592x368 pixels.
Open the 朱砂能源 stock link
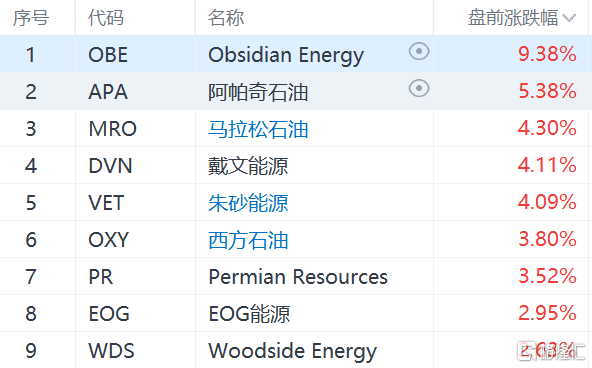tap(248, 203)
